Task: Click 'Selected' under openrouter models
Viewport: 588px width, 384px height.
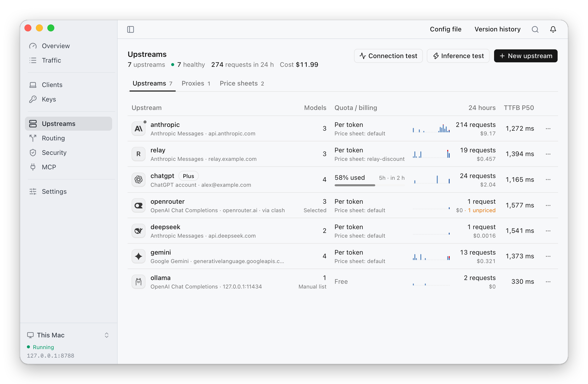Action: pos(315,210)
